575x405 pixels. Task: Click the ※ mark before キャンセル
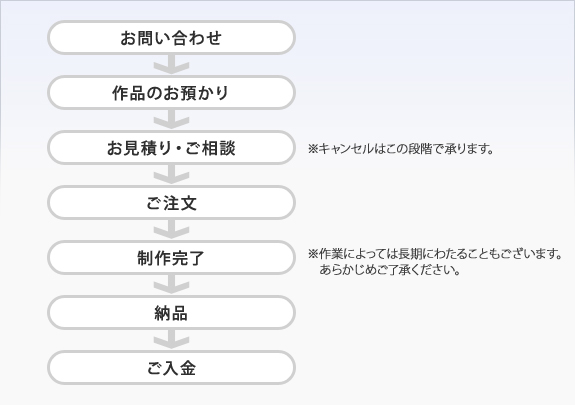pos(313,149)
